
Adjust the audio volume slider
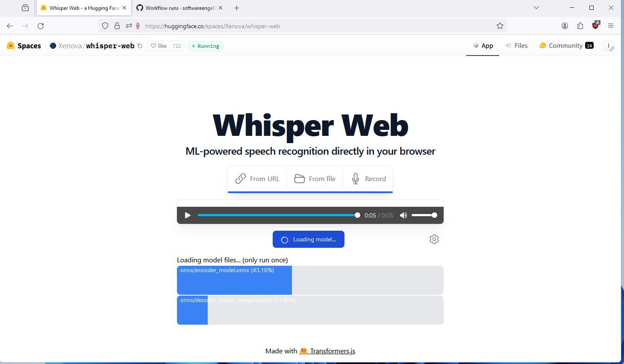click(x=424, y=215)
